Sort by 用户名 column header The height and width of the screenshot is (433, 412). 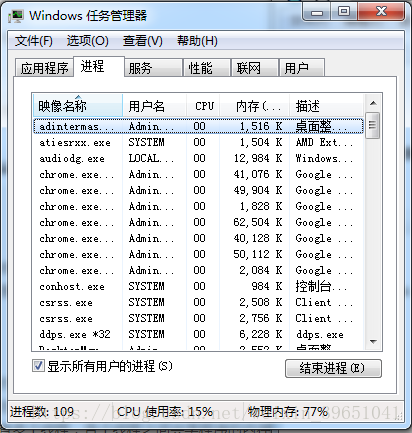(154, 106)
